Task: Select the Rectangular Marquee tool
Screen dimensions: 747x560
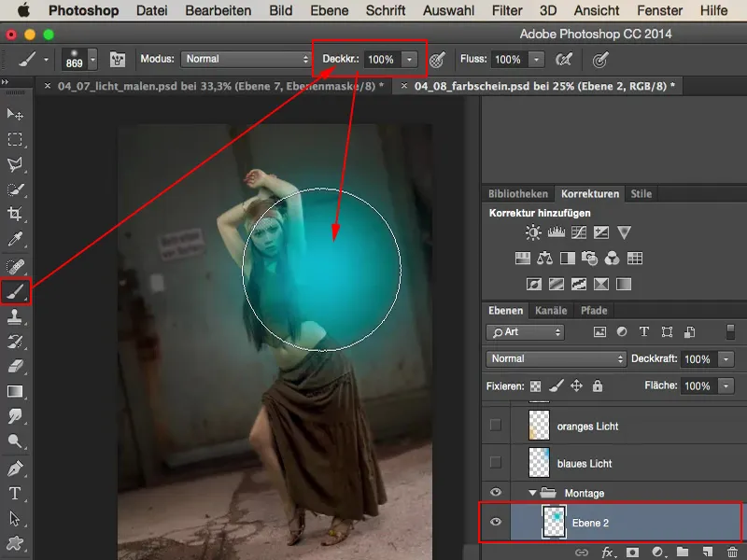Action: coord(15,139)
